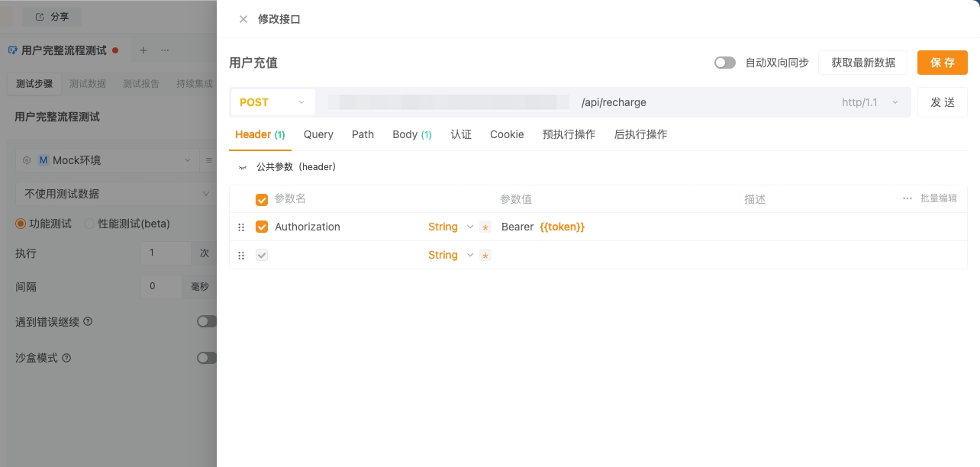Screen dimensions: 980x467
Task: Click the required star on Authorization row
Action: point(485,227)
